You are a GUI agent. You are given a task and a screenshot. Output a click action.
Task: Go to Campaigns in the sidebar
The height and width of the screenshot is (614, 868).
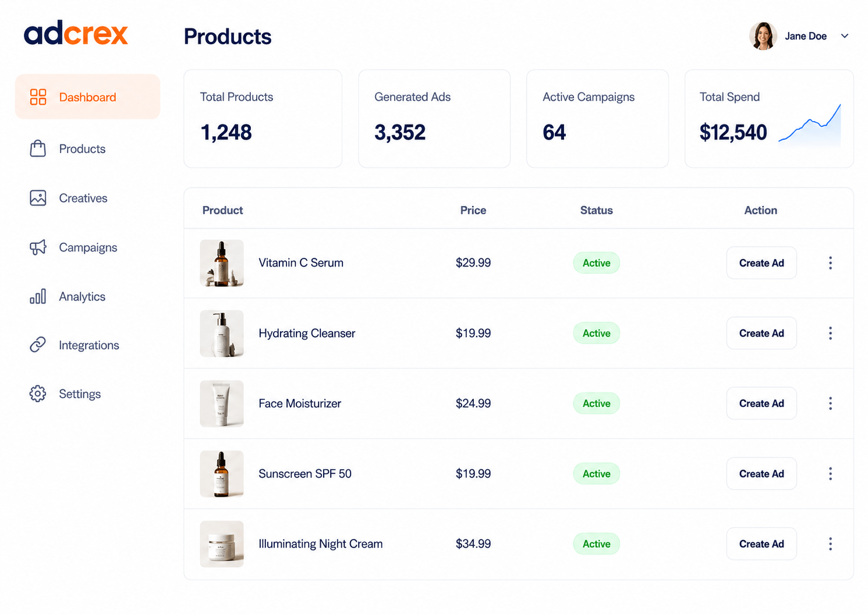point(87,247)
